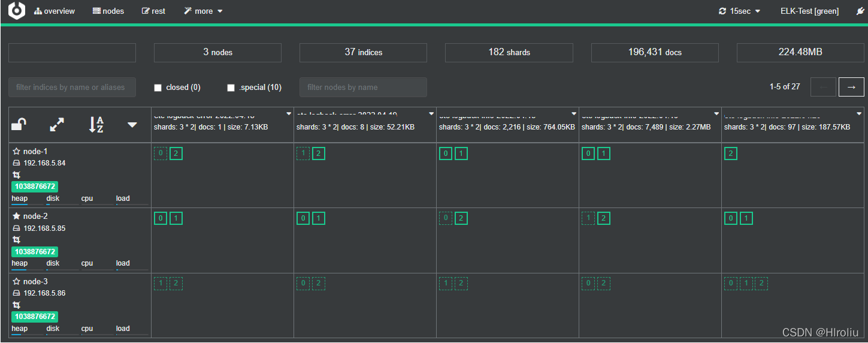Select shard 0 on node-1 for 764.05KB index

tap(445, 154)
